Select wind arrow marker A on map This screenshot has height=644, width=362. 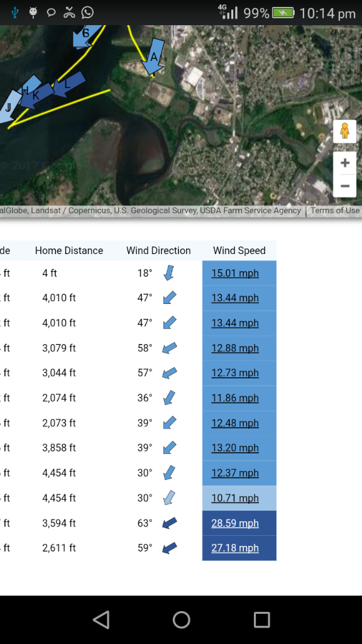153,57
